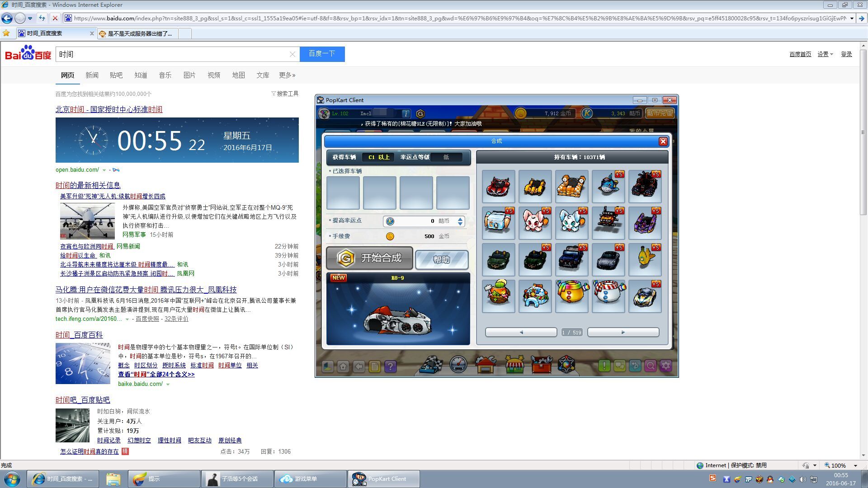The image size is (868, 488).
Task: Click the home icon in PopKart bottom bar
Action: pyautogui.click(x=343, y=366)
